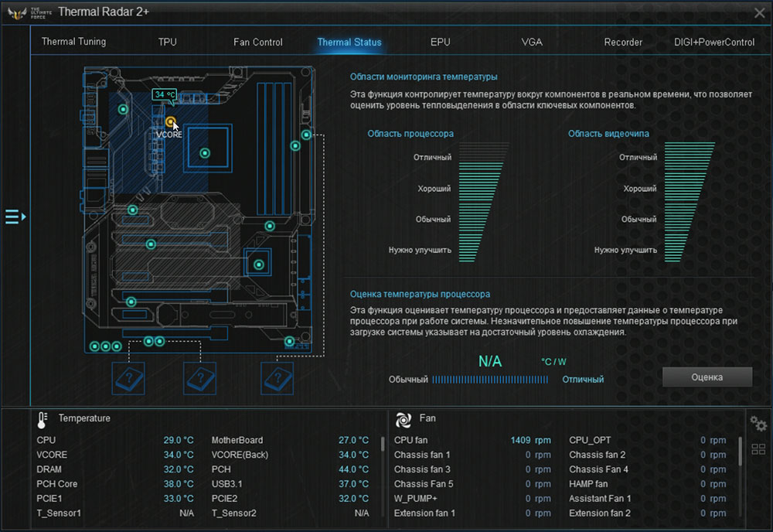Click the thermometer Temperature icon

[x=42, y=420]
